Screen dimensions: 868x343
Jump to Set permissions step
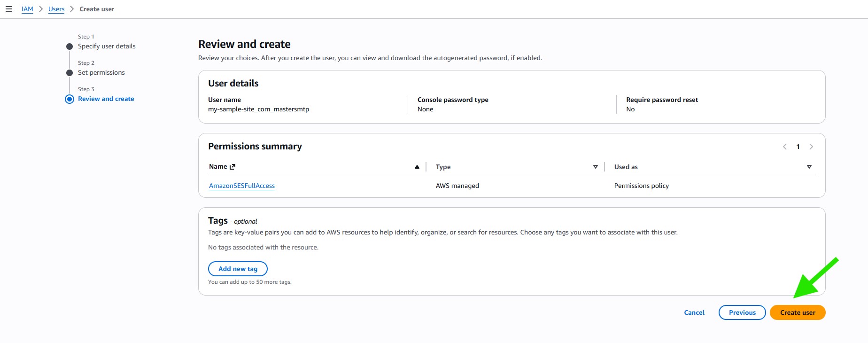101,72
